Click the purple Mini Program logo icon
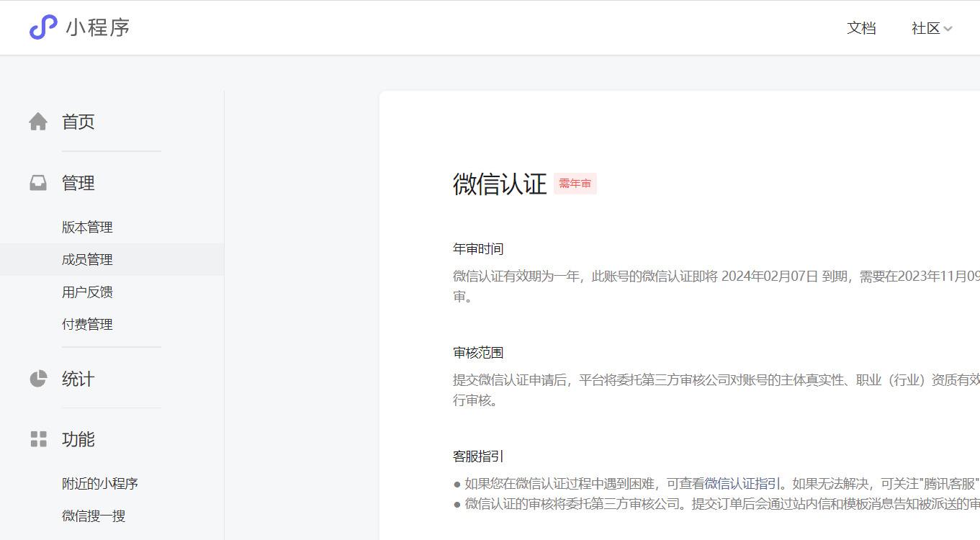The width and height of the screenshot is (980, 540). tap(43, 27)
